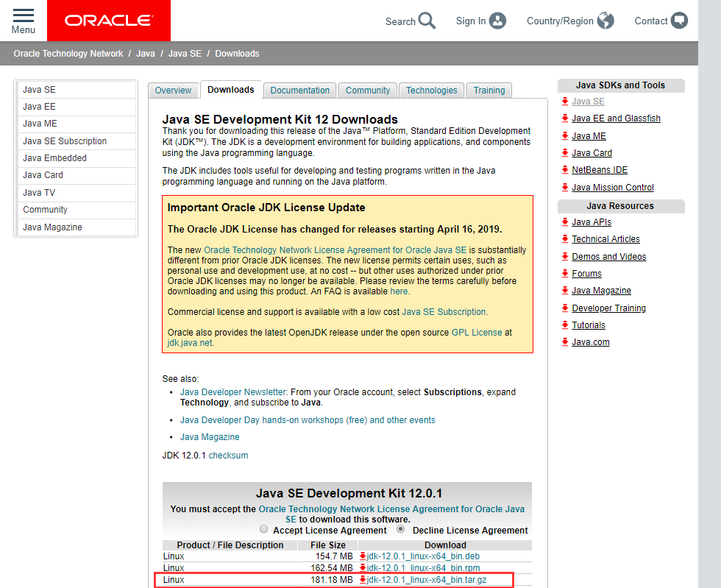Select Accept License Agreement radio button
721x588 pixels.
pos(263,529)
